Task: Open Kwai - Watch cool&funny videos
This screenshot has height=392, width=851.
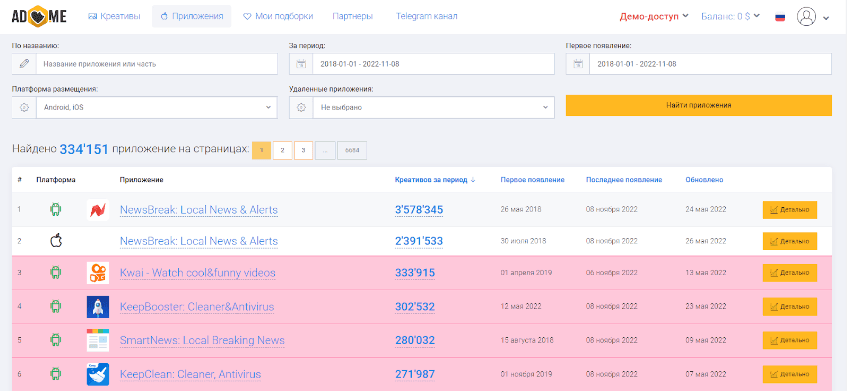Action: [x=198, y=273]
